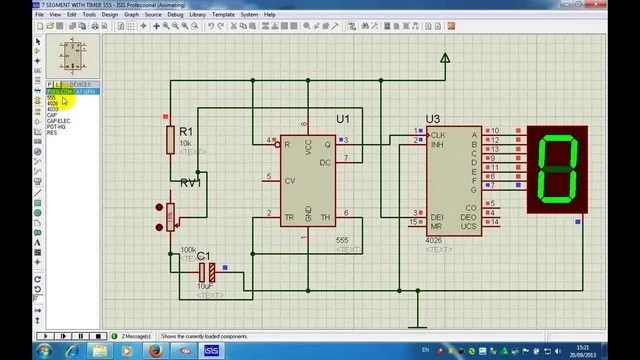
Task: Select the 2D circle graphics tool
Action: coord(38,213)
